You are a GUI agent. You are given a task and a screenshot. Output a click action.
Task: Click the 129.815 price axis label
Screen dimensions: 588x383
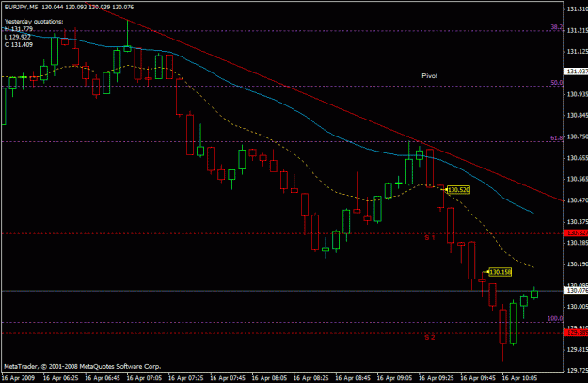tap(577, 349)
